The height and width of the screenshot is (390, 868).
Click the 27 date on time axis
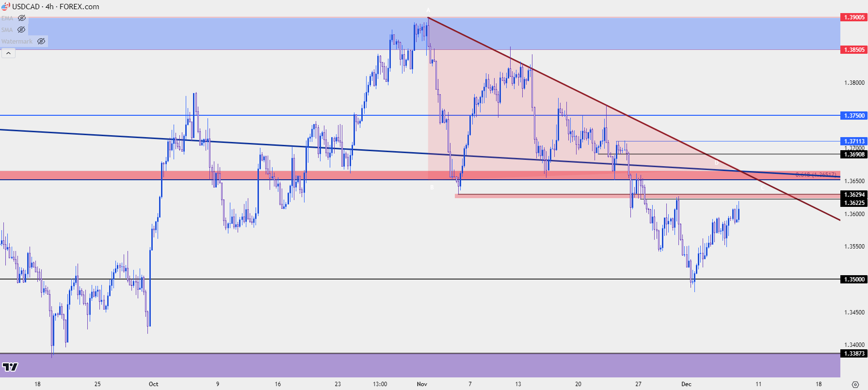pos(638,384)
